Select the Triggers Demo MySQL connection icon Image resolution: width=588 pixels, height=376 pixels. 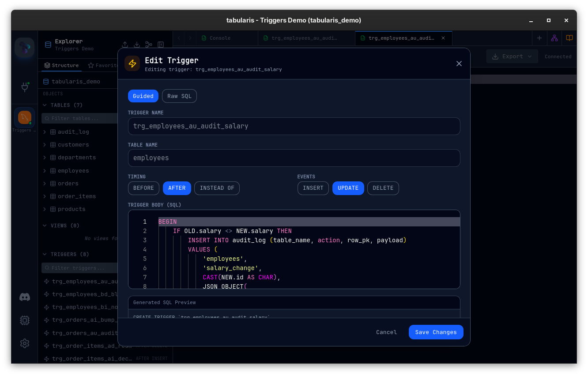(x=24, y=117)
